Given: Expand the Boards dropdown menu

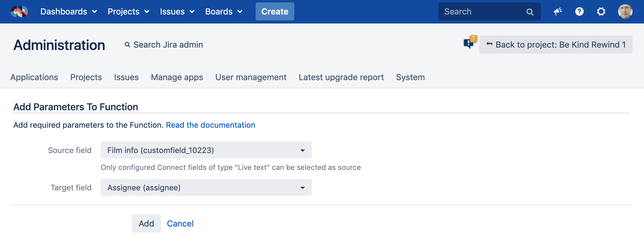Looking at the screenshot, I should click(x=224, y=12).
